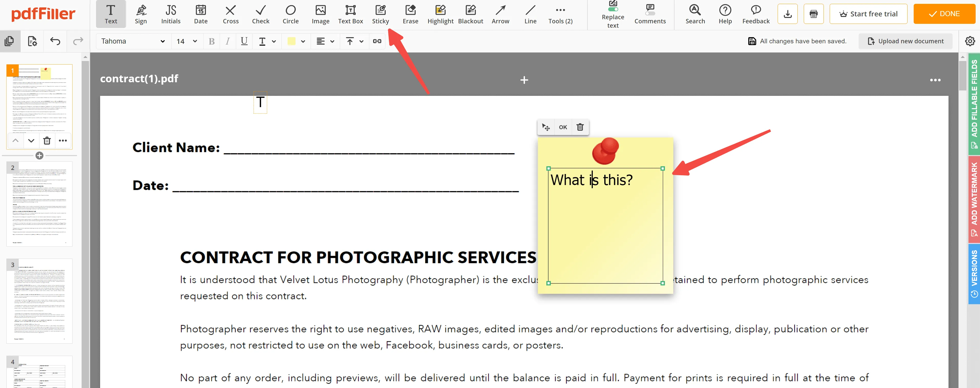980x388 pixels.
Task: Select the Arrow tool
Action: 500,14
